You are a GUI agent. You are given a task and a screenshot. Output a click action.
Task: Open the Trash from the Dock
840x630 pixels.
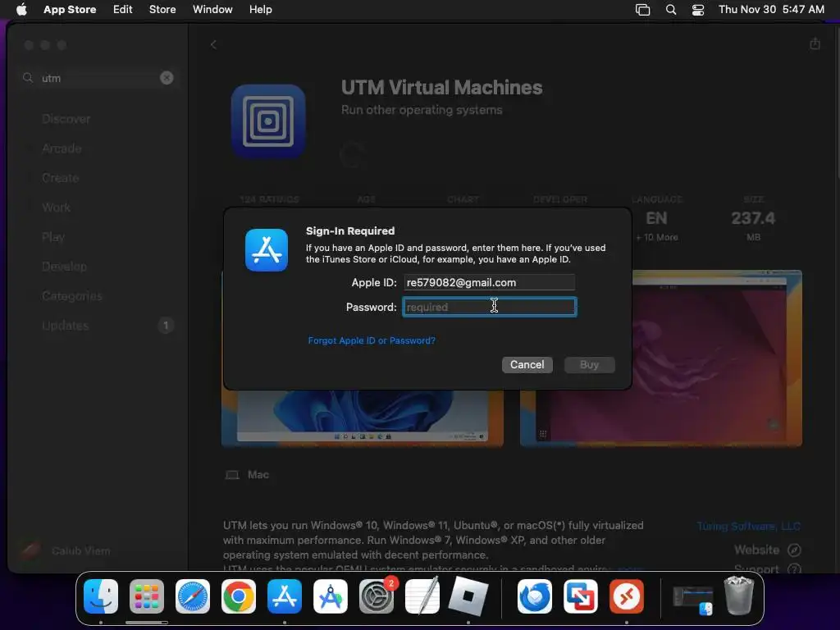pos(739,596)
